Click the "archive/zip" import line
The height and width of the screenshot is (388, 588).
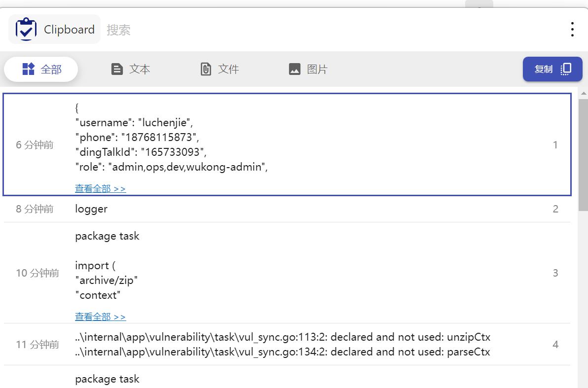(107, 281)
